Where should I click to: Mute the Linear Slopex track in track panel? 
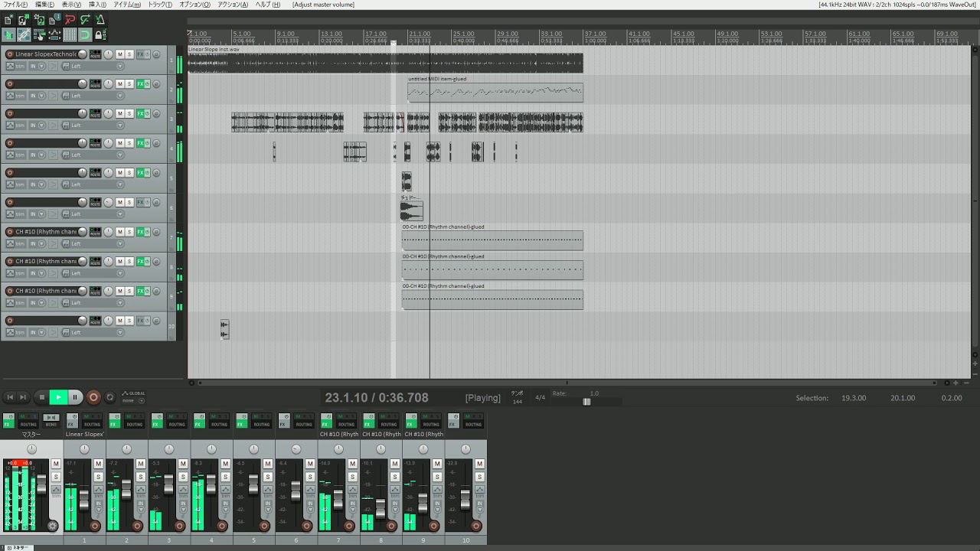tap(120, 54)
